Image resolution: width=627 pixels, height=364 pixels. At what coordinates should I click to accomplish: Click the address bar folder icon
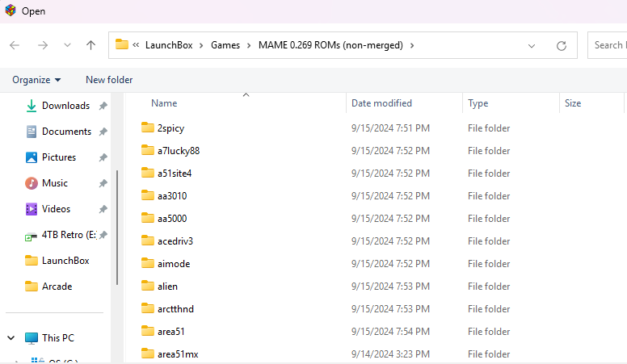tap(121, 44)
